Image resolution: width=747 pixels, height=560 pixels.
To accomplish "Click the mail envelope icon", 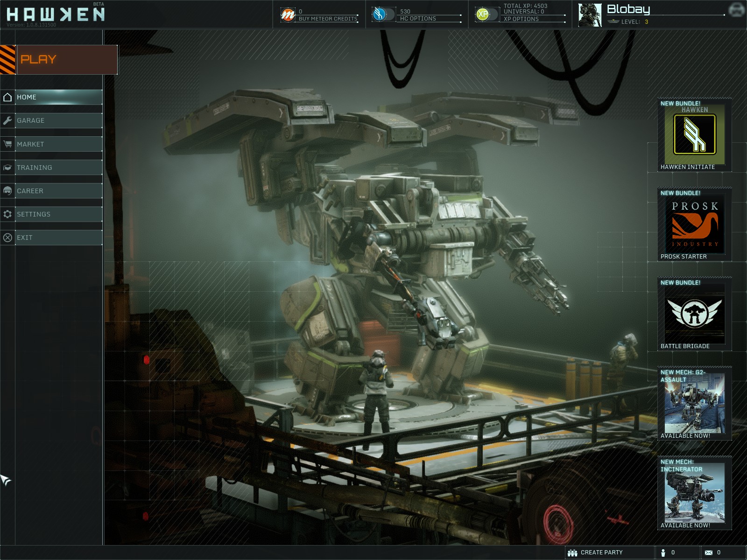I will click(709, 553).
